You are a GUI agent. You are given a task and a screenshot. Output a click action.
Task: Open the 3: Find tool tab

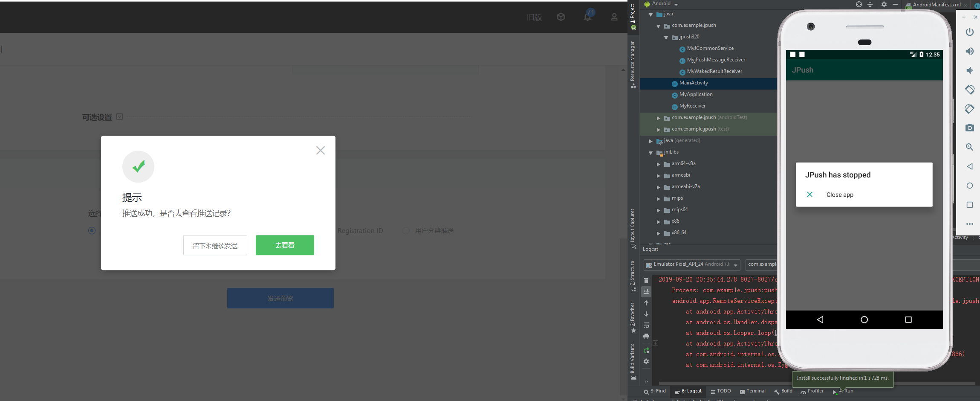[655, 391]
